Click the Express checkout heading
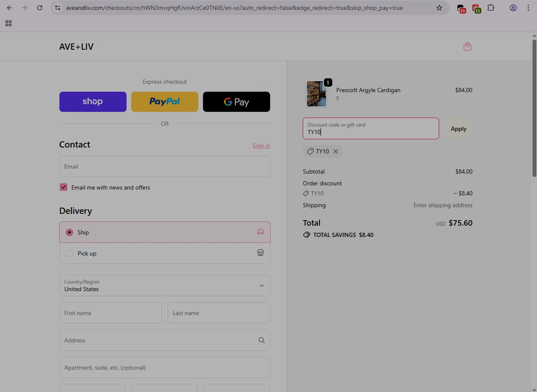This screenshot has width=537, height=392. tap(165, 82)
